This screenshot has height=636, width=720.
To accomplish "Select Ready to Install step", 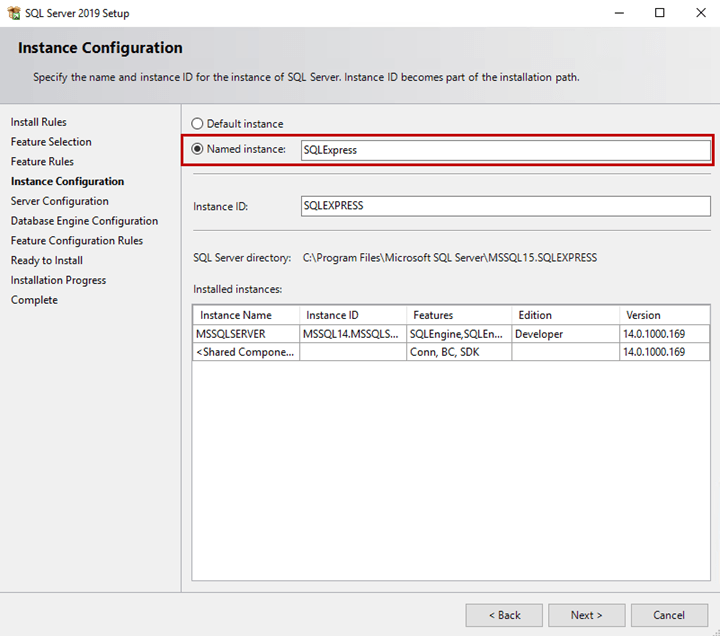I will pos(47,260).
